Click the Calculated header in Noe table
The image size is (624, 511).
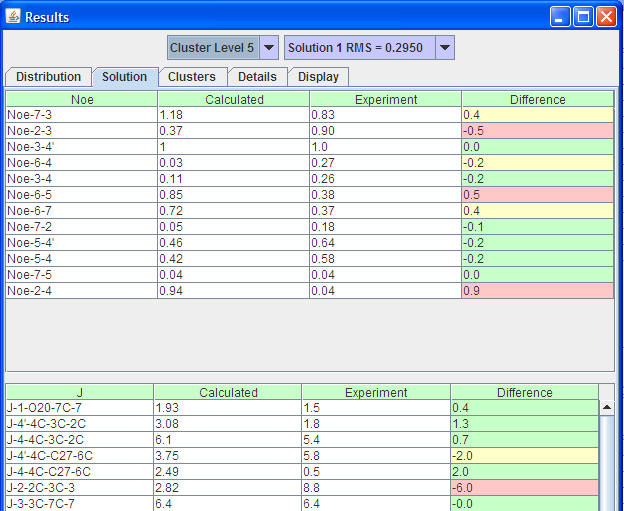point(234,99)
